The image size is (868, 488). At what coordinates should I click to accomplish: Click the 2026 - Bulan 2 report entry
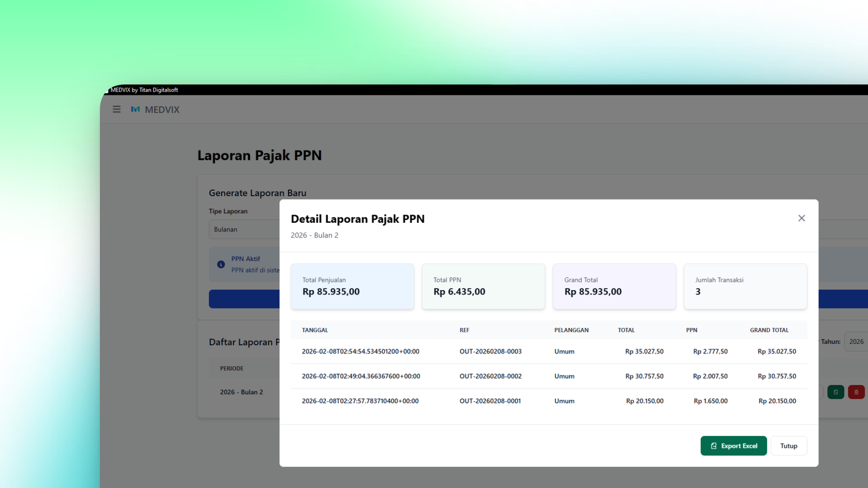point(241,392)
